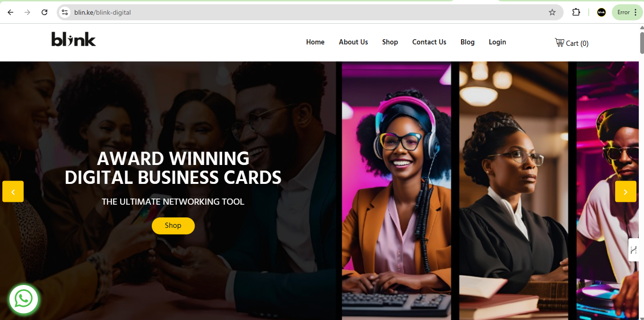Image resolution: width=644 pixels, height=320 pixels.
Task: Go forward in browser history
Action: pyautogui.click(x=27, y=12)
